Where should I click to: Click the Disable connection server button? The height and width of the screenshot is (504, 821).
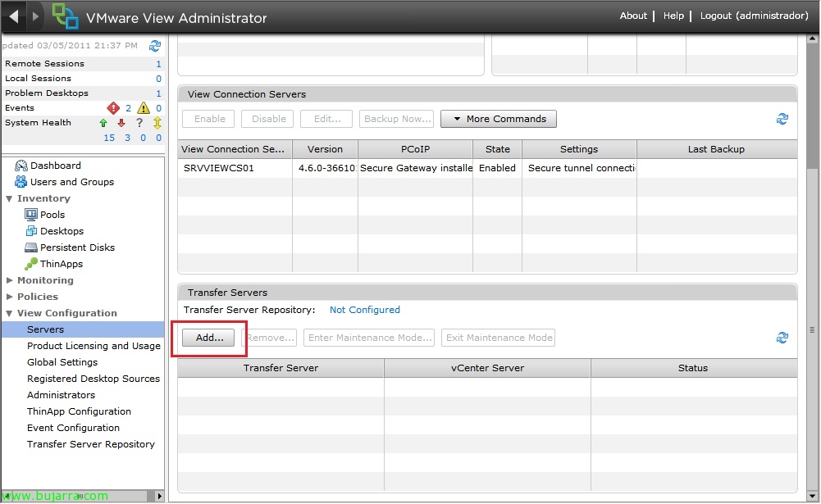click(x=267, y=120)
